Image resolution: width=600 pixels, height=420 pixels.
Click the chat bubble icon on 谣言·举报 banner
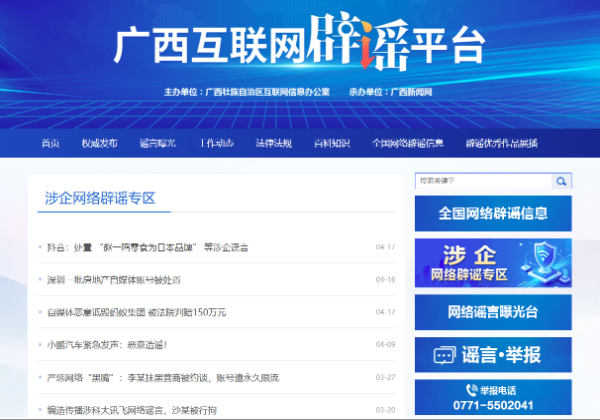pyautogui.click(x=444, y=354)
